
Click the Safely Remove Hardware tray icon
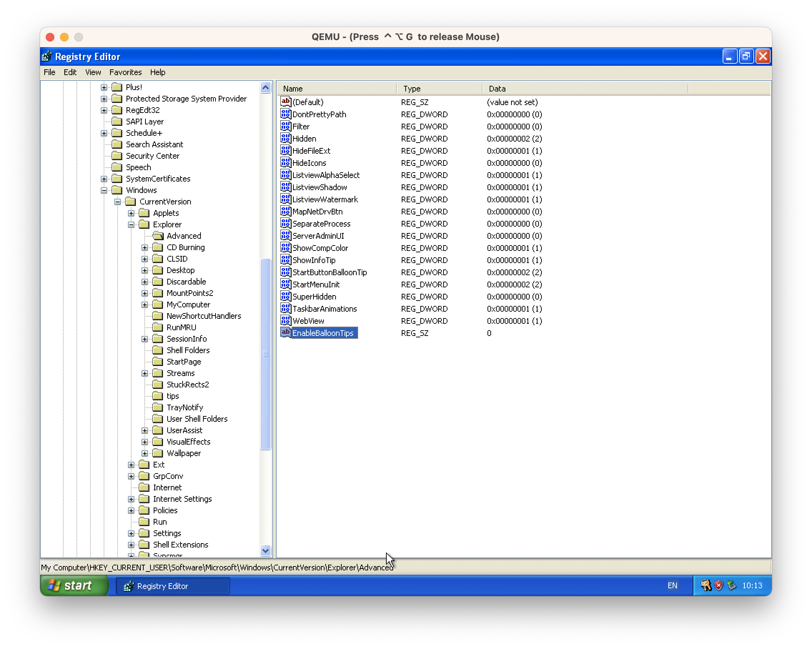pyautogui.click(x=731, y=585)
